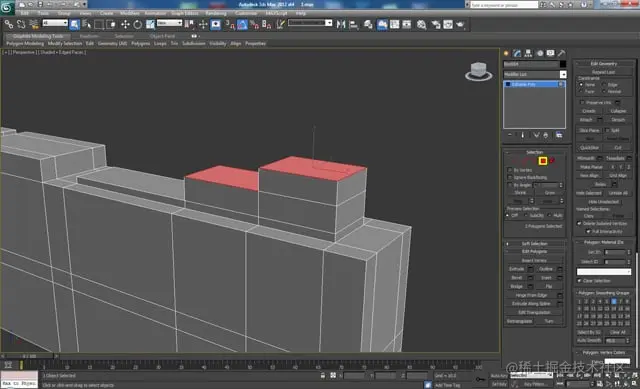
Task: Toggle the 3D Snaps icon
Action: 230,24
